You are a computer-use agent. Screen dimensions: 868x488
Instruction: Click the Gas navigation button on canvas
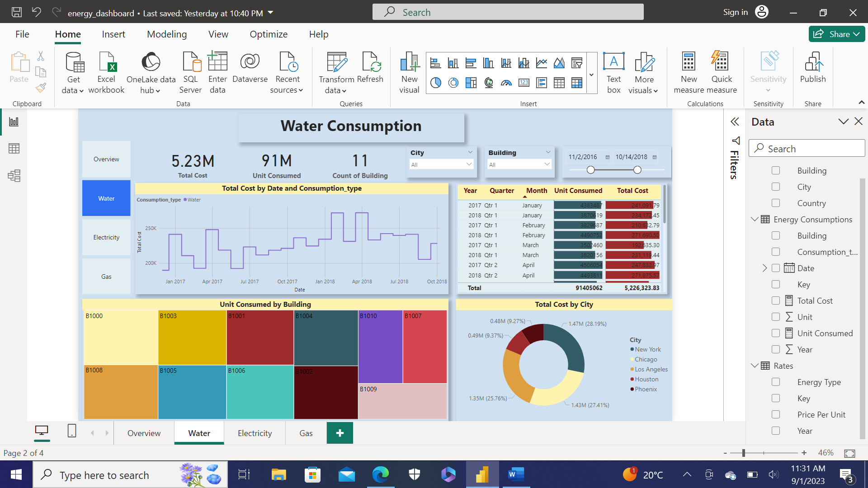(106, 277)
